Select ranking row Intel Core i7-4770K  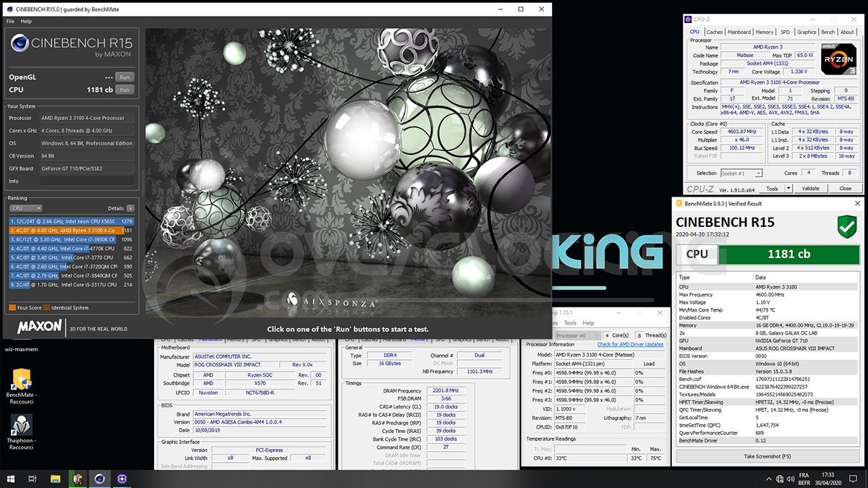coord(72,248)
